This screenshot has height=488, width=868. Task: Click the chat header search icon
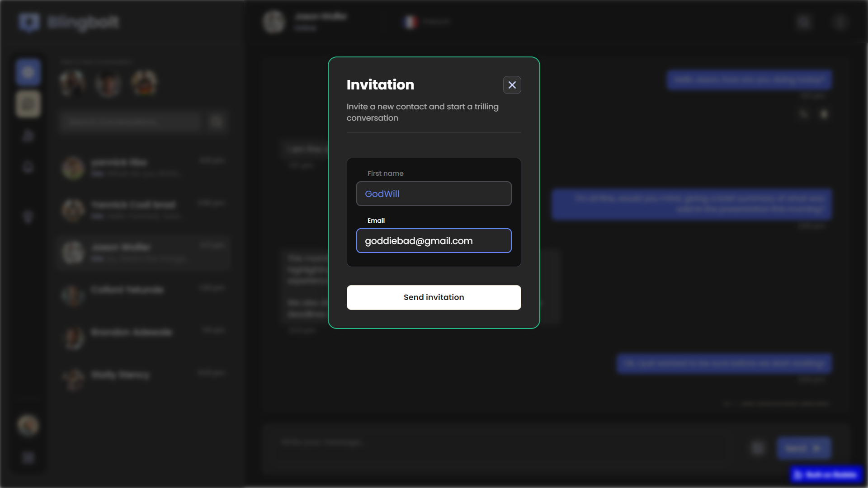click(803, 22)
